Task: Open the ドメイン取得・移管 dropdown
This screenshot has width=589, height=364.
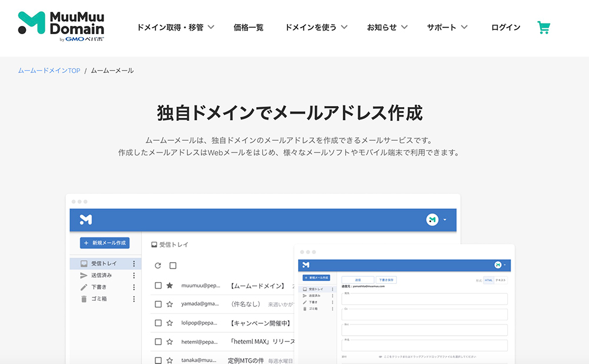Action: pyautogui.click(x=176, y=27)
